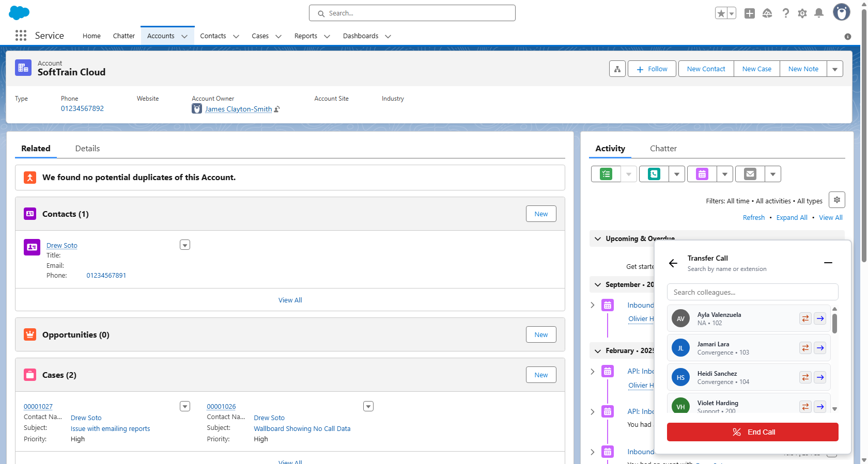Switch to the Details tab
This screenshot has width=868, height=464.
tap(87, 149)
